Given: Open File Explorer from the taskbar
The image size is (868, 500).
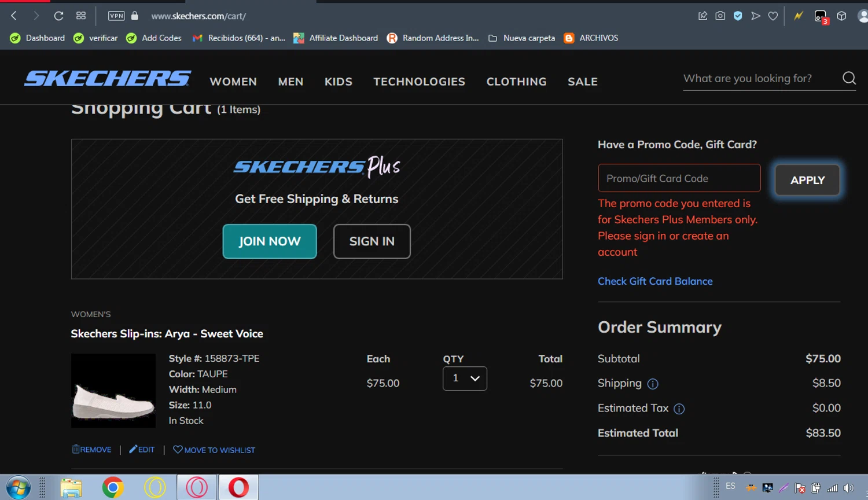Looking at the screenshot, I should pyautogui.click(x=71, y=488).
